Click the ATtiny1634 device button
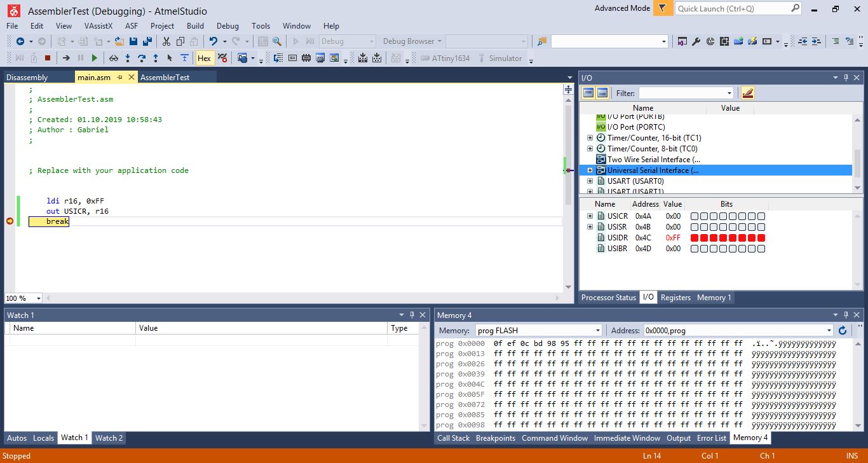 [x=445, y=58]
